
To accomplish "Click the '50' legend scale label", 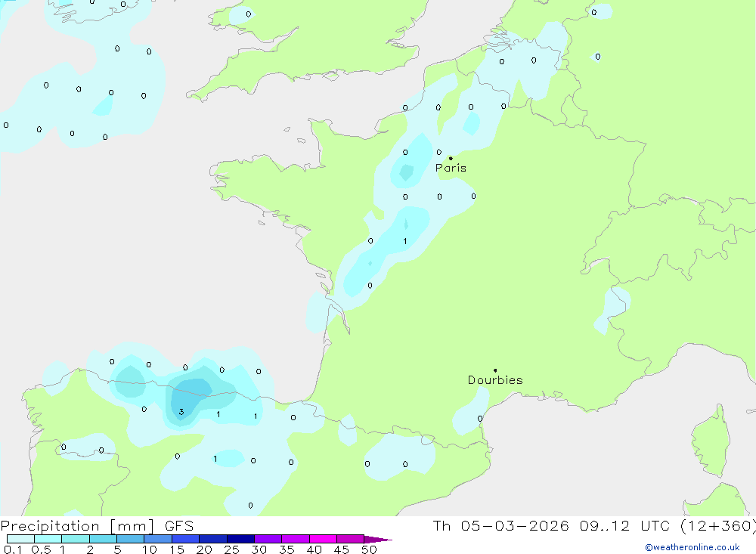I will pos(369,549).
